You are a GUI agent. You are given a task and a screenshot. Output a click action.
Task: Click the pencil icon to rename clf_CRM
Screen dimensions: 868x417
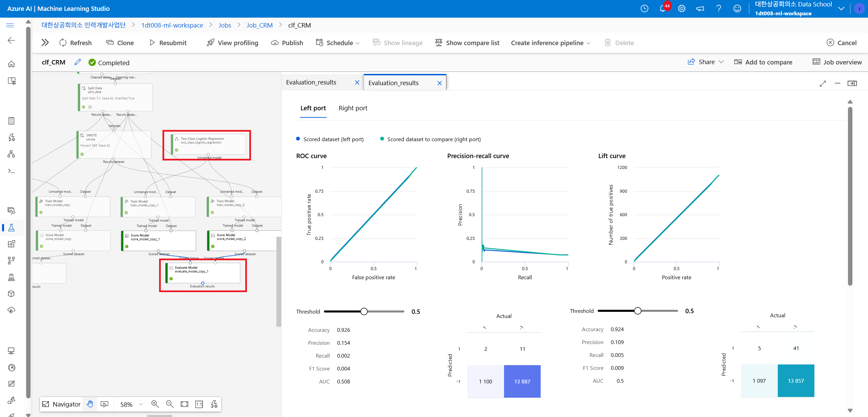click(78, 62)
